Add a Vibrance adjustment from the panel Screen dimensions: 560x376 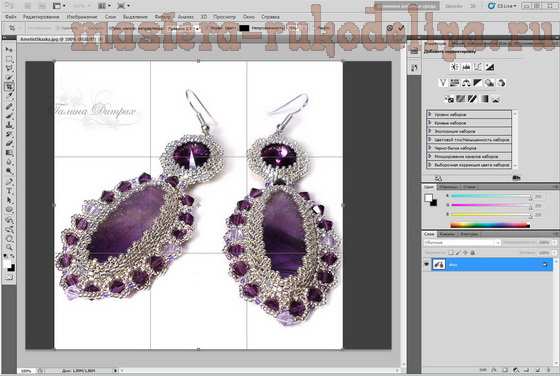443,83
